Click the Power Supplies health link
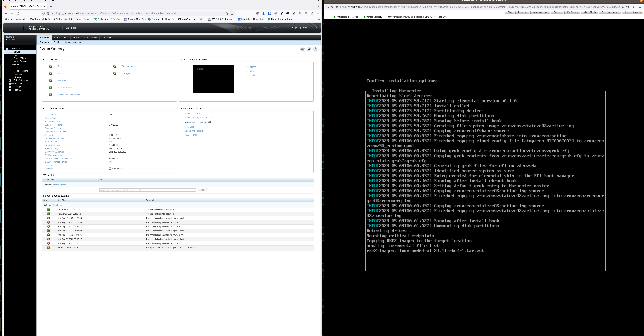 pyautogui.click(x=65, y=88)
